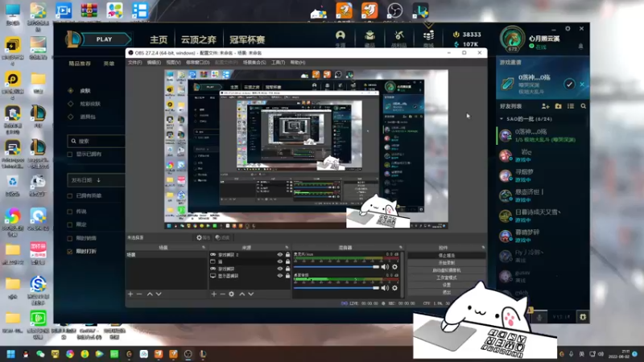644x362 pixels.
Task: Open OBS 编辑(E) menu
Action: [x=154, y=63]
